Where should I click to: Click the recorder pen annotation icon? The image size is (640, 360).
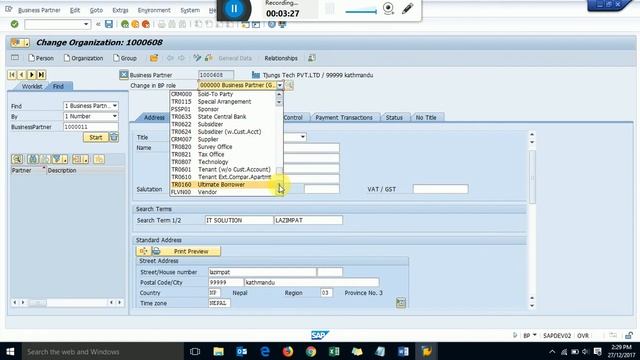(x=407, y=9)
